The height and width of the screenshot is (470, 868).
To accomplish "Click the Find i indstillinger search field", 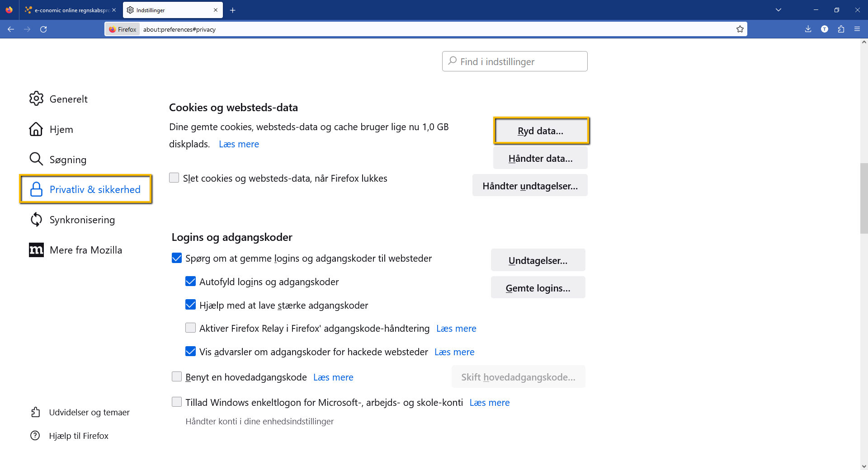I will pyautogui.click(x=514, y=61).
